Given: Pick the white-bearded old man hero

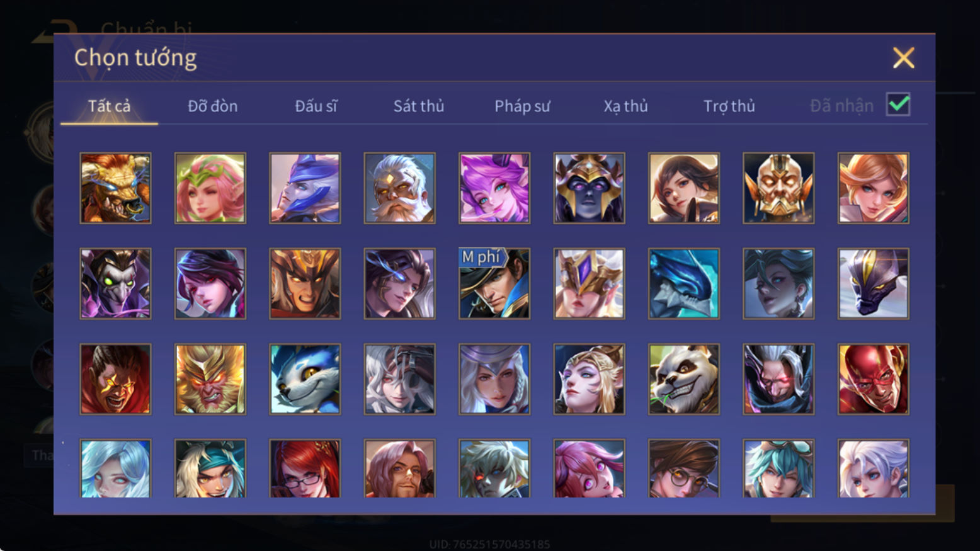Looking at the screenshot, I should point(399,188).
